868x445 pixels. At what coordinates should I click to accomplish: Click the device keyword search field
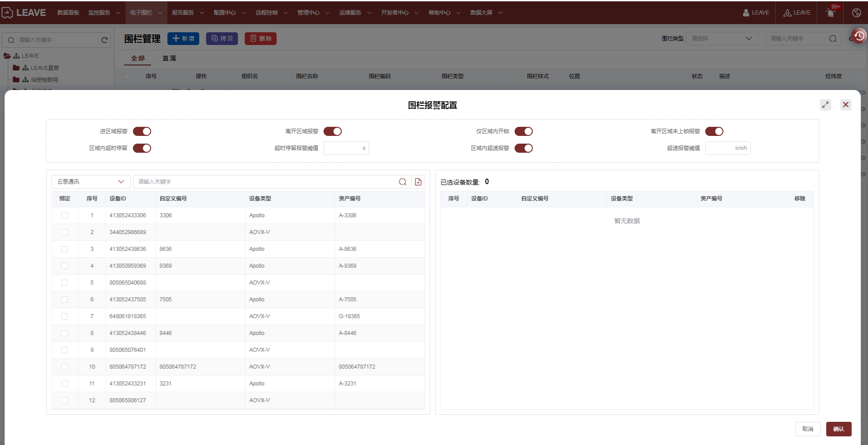pyautogui.click(x=272, y=182)
